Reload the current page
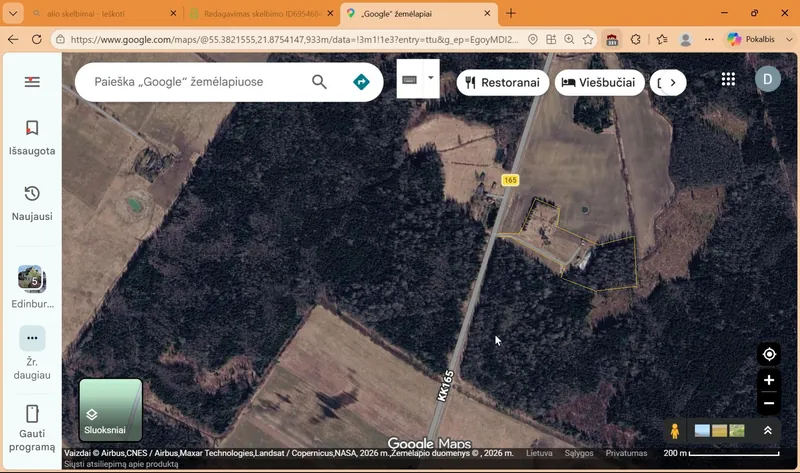This screenshot has width=800, height=473. [x=37, y=39]
